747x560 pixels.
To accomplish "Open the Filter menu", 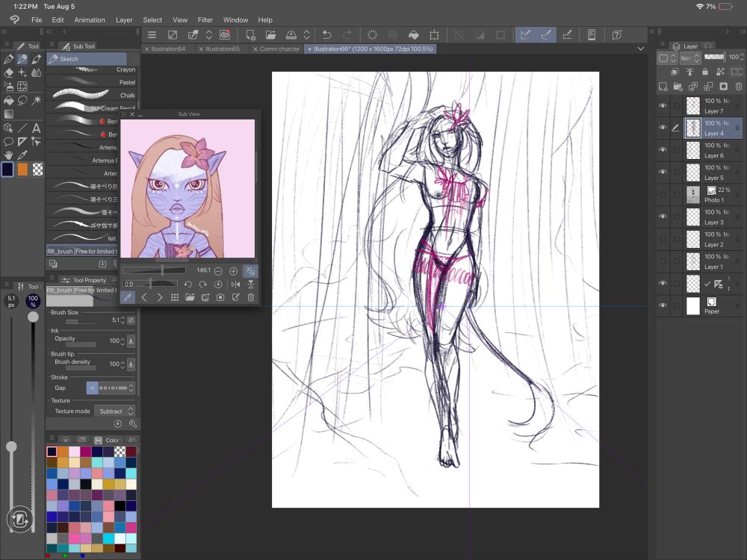I will (205, 20).
